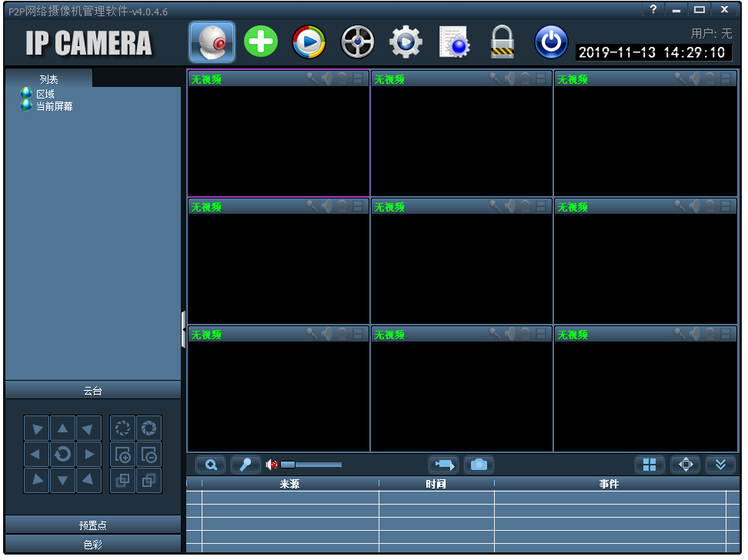Unmute audio by clicking the speaker icon
The height and width of the screenshot is (560, 748).
pos(270,464)
